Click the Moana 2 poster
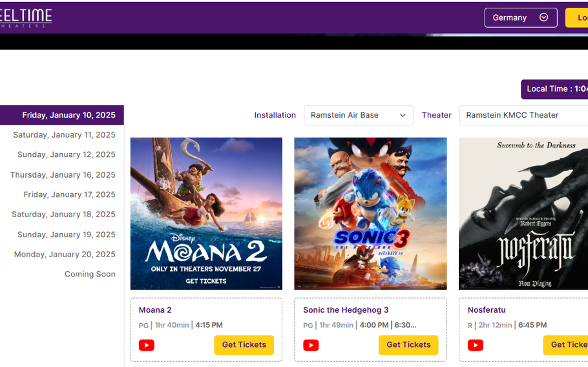 [x=206, y=214]
